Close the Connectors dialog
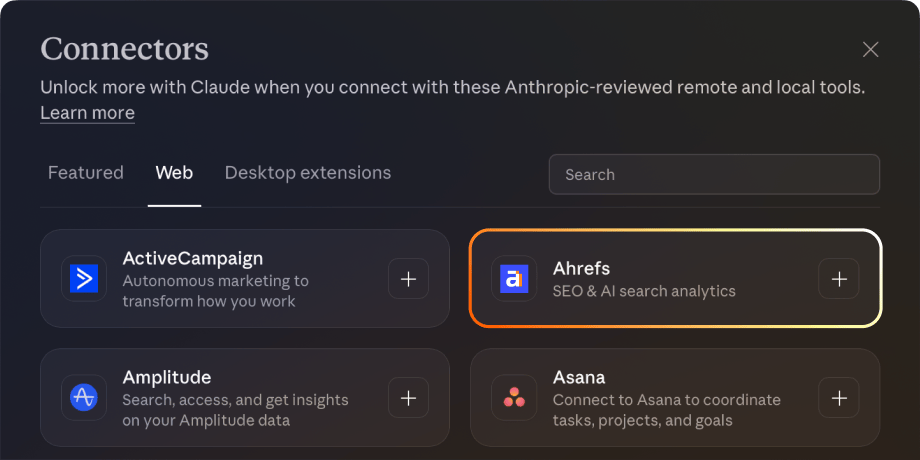This screenshot has height=460, width=920. click(x=870, y=50)
